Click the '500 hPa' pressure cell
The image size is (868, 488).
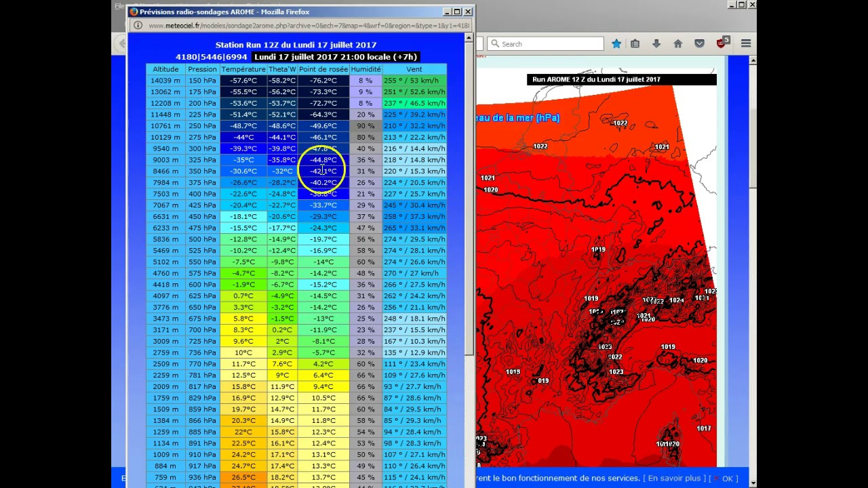(x=202, y=239)
